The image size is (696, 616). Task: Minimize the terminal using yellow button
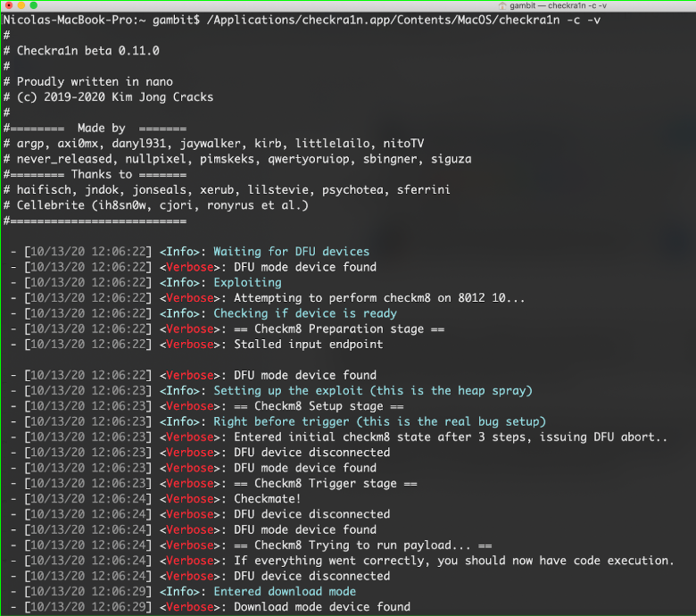coord(21,5)
